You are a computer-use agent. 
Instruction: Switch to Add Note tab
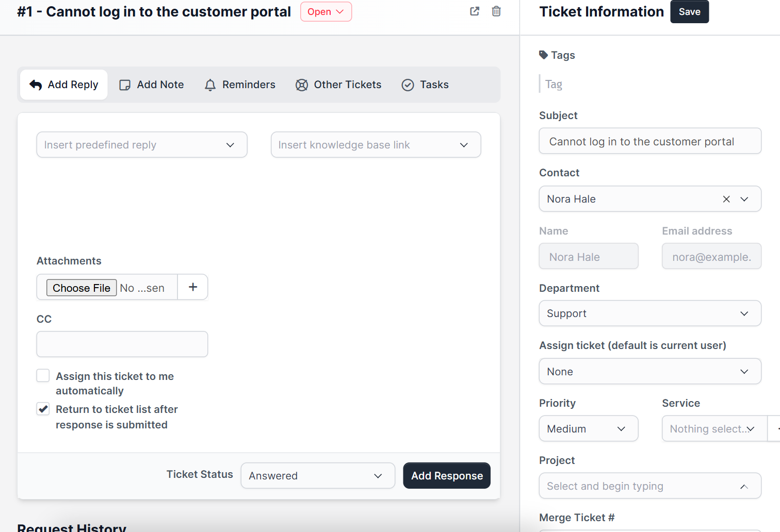[152, 85]
